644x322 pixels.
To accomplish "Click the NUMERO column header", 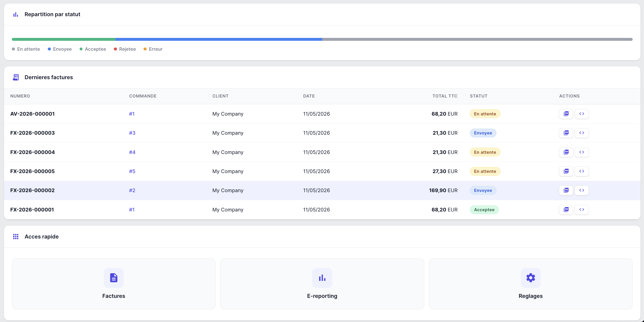I will 20,96.
